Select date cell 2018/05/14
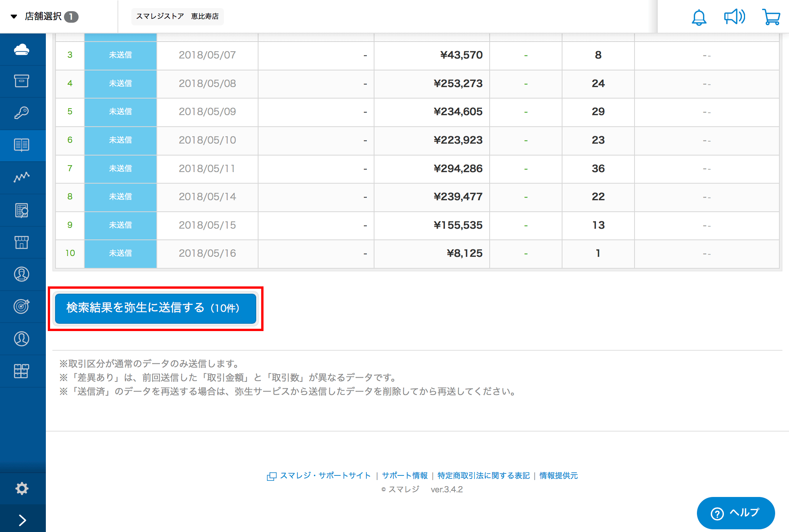 point(207,197)
